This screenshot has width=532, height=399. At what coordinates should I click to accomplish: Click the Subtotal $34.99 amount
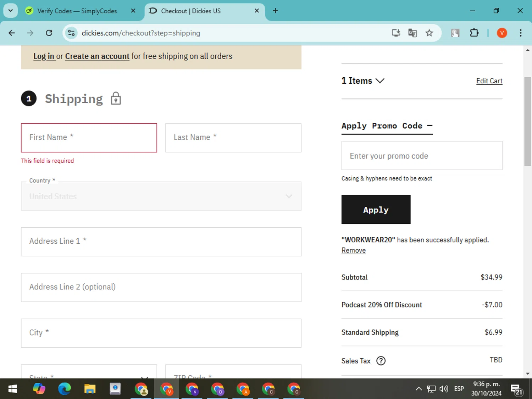click(x=491, y=277)
